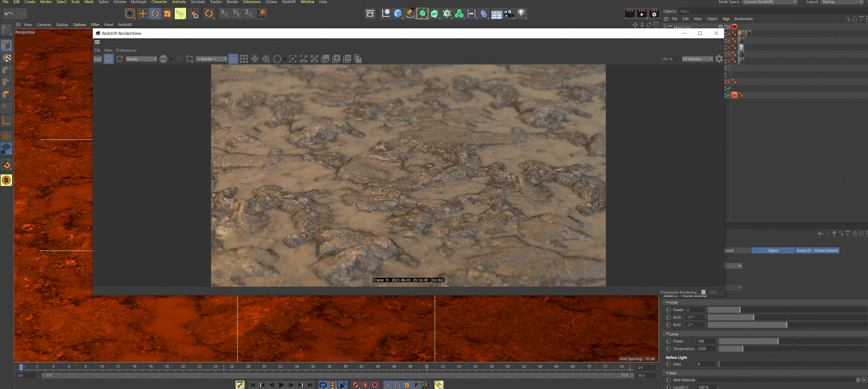Viewport: 868px width, 389px height.
Task: Open the Redshift menu in main menu bar
Action: tap(288, 2)
